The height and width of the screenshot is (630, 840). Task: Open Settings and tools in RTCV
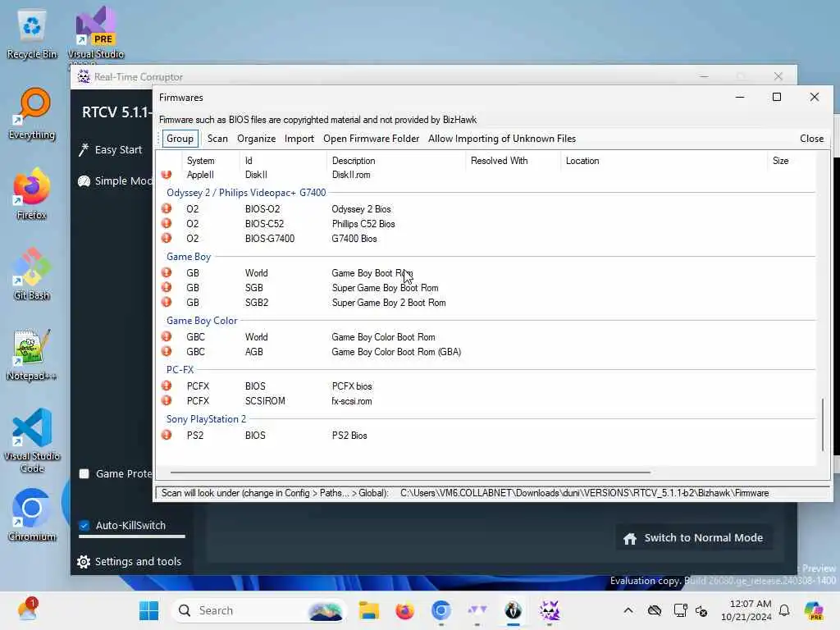coord(129,561)
